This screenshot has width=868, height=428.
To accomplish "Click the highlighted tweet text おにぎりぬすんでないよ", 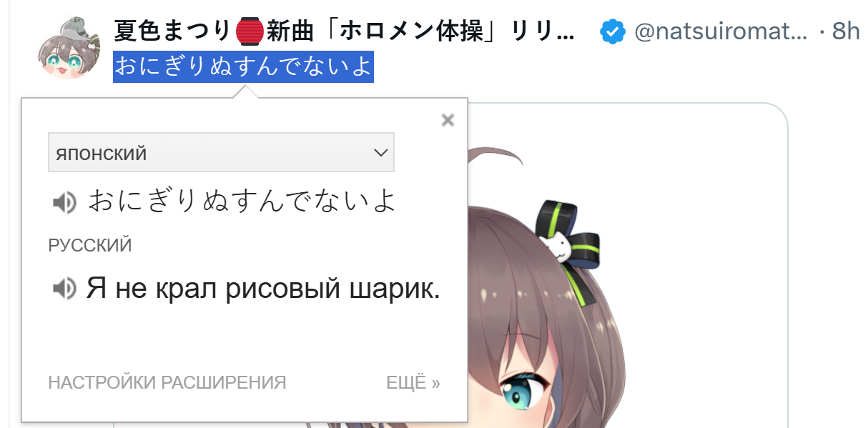I will (243, 66).
